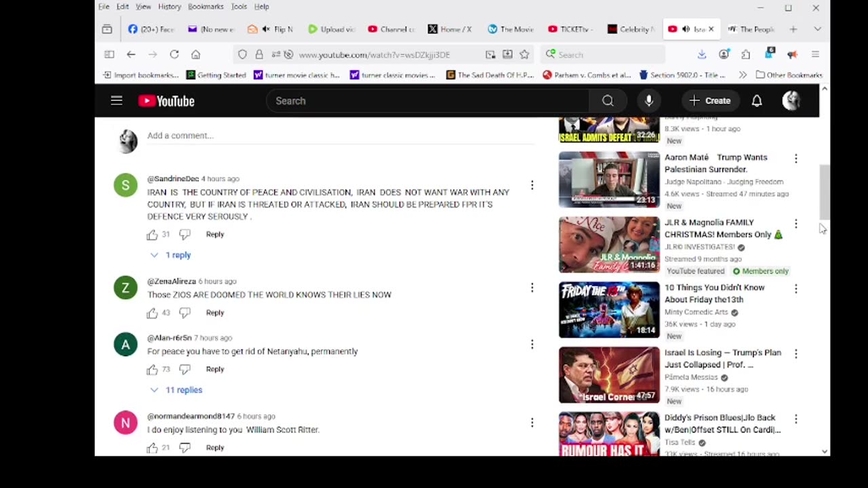Switch to the Celebrity N tab
The height and width of the screenshot is (488, 868).
(x=631, y=29)
